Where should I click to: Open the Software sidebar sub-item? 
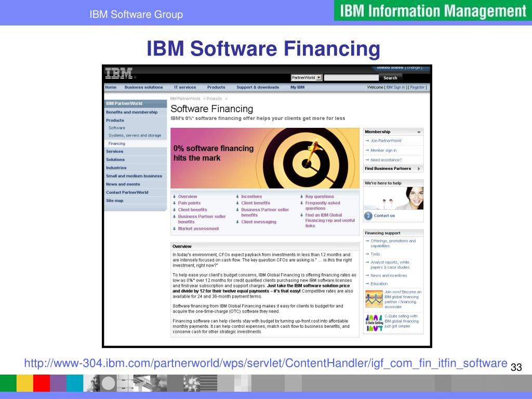pos(117,128)
